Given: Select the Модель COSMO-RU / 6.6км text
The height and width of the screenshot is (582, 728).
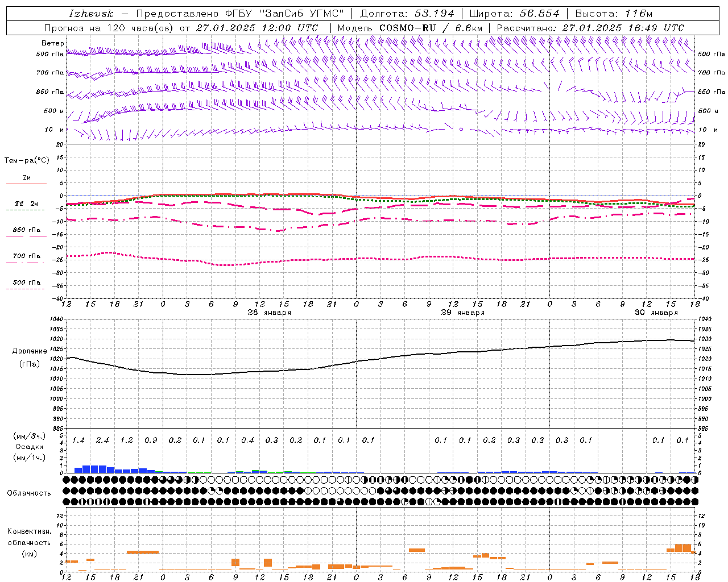Looking at the screenshot, I should pyautogui.click(x=410, y=28).
